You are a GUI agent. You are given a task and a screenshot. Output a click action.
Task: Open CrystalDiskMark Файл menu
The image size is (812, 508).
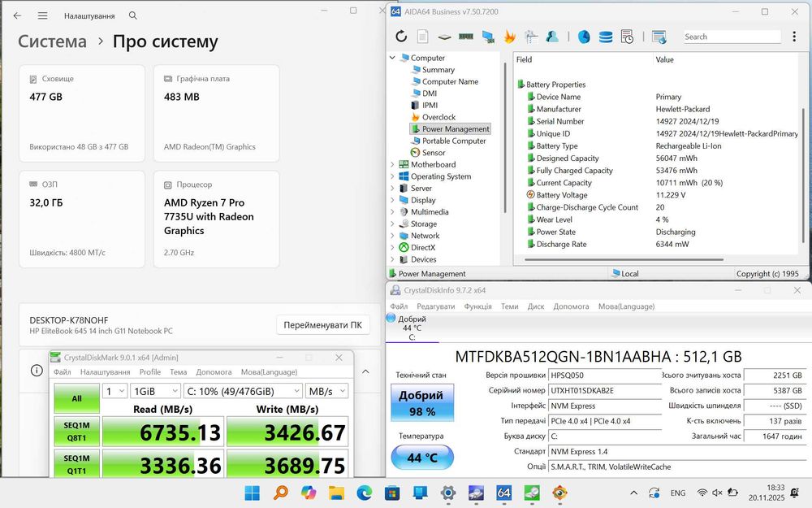click(x=63, y=372)
